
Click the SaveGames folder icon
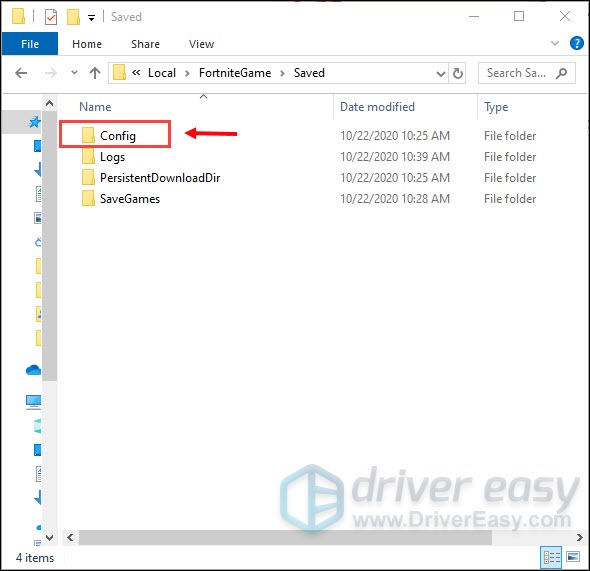(x=88, y=198)
